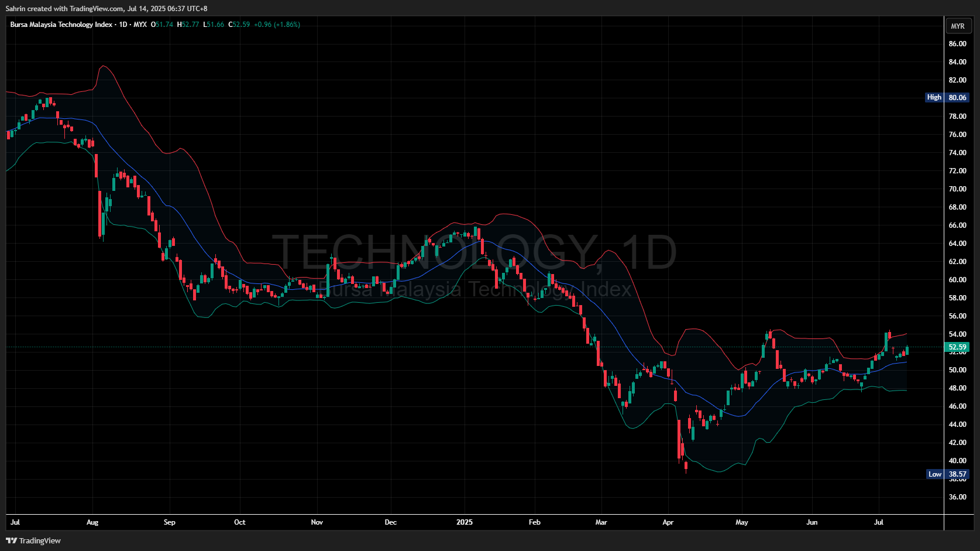Click the 58.00 price axis label
Screen dimensions: 980x551
[957, 298]
